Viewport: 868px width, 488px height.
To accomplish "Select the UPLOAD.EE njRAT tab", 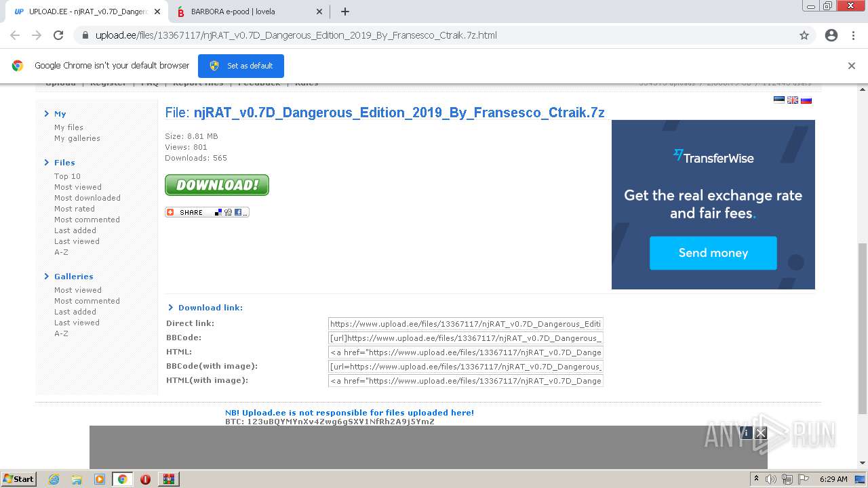I will (87, 12).
